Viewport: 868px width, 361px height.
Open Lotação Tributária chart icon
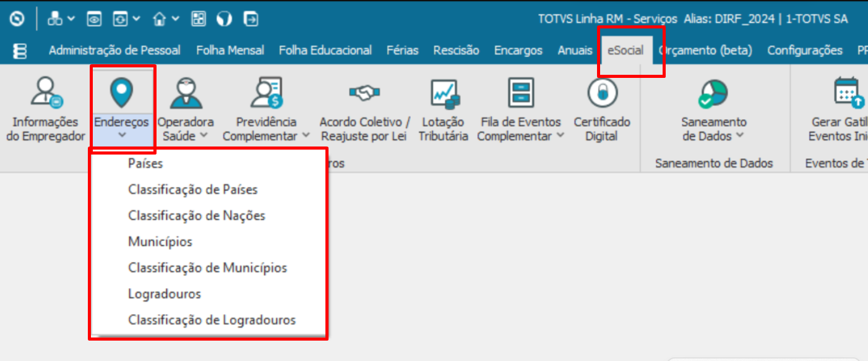445,93
